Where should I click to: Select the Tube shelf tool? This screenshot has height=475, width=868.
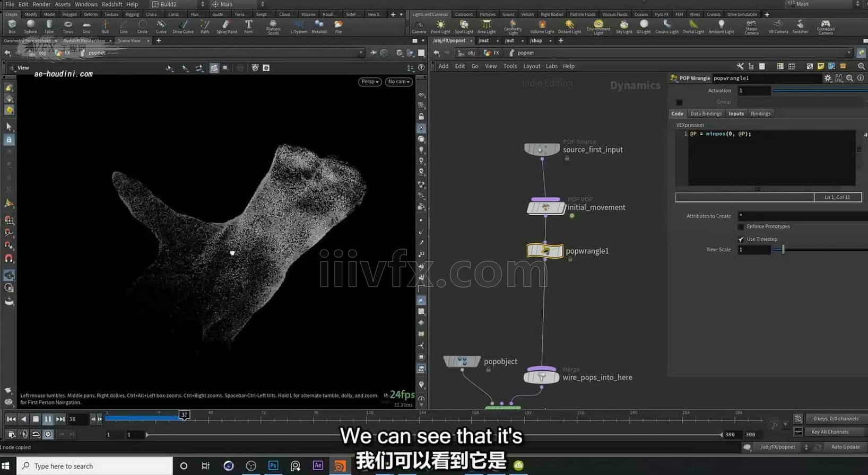[x=49, y=27]
